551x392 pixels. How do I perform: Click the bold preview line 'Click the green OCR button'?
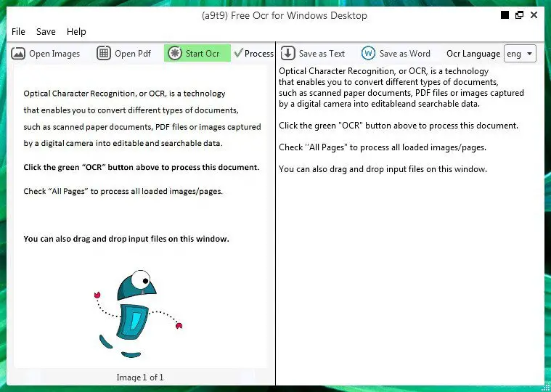142,167
